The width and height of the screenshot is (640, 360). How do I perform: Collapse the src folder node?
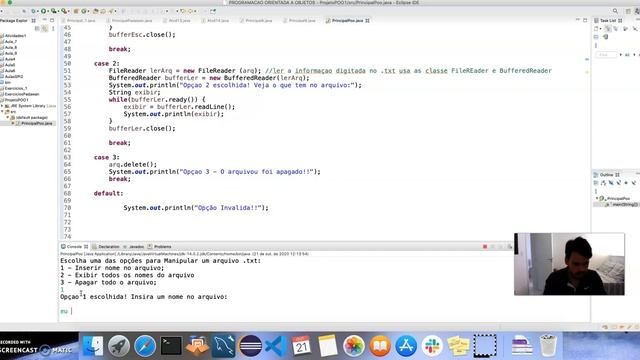(x=2, y=111)
